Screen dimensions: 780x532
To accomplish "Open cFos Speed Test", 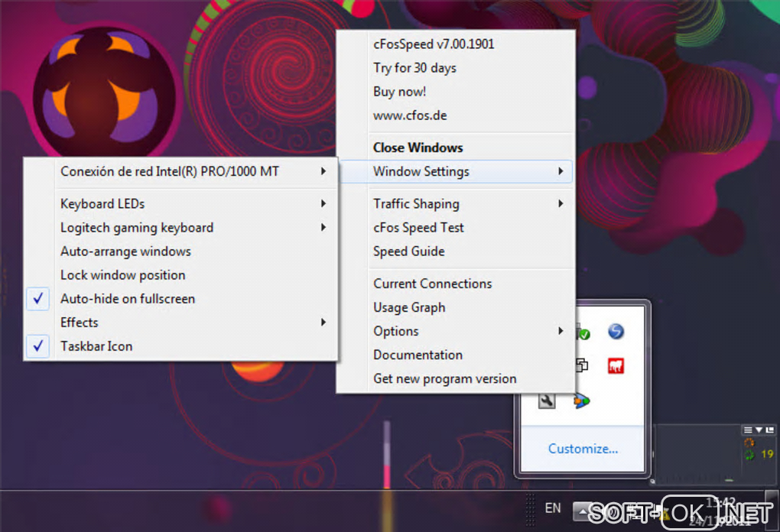I will [457, 228].
